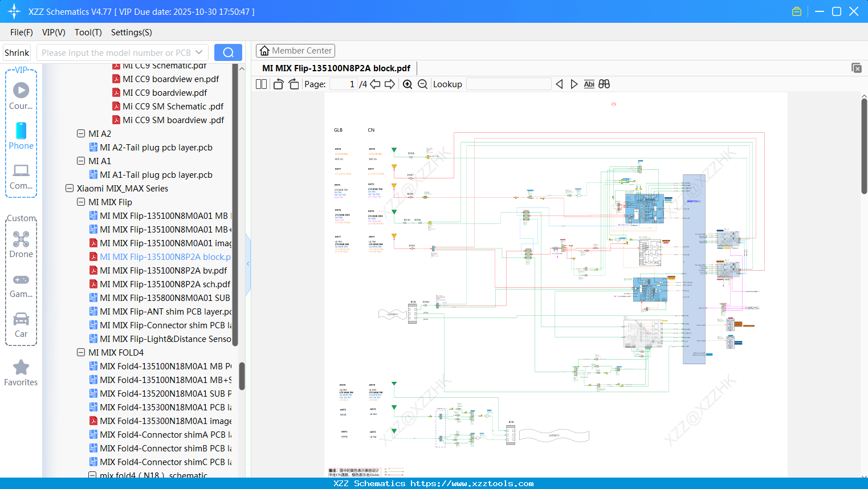
Task: Collapse the MI MIX Flip folder
Action: click(81, 202)
